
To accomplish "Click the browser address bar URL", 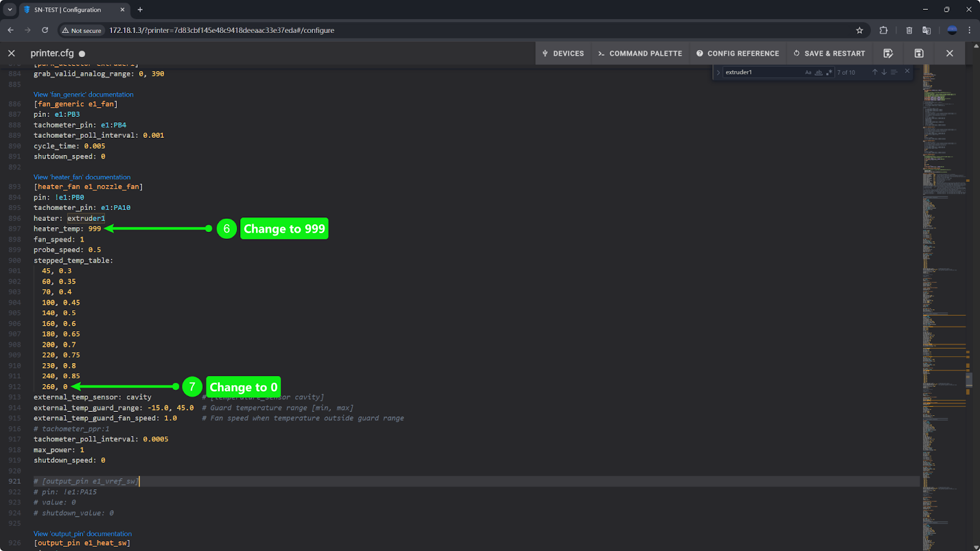I will (222, 31).
